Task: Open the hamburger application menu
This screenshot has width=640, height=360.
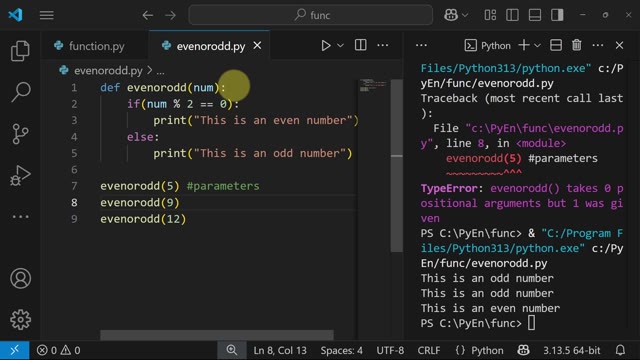Action: click(x=47, y=15)
